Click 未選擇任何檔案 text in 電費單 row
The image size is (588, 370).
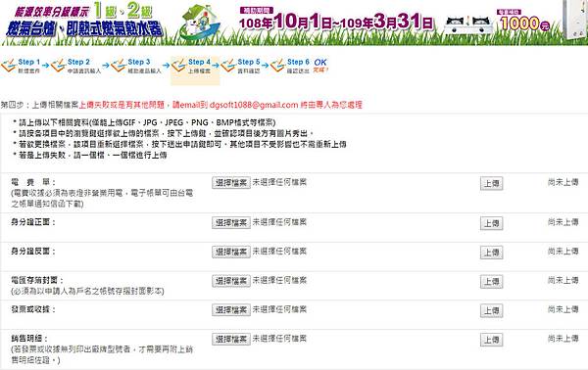[279, 182]
